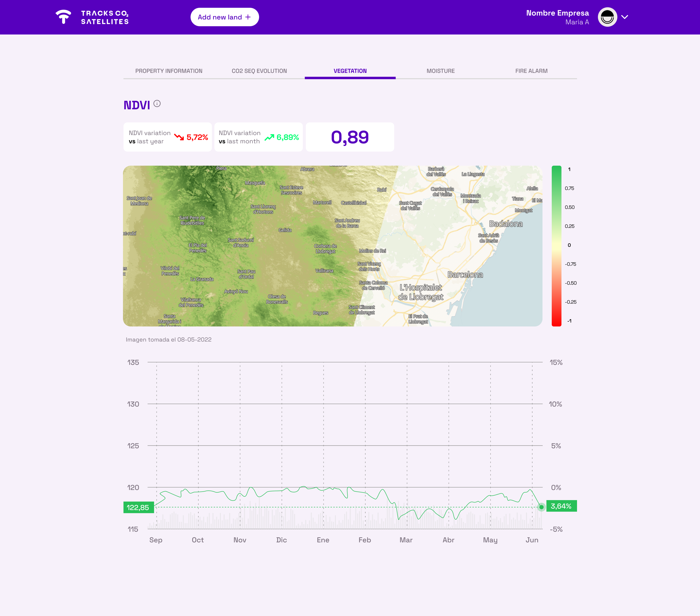Image resolution: width=700 pixels, height=616 pixels.
Task: Click the NDVI info icon
Action: pos(157,103)
